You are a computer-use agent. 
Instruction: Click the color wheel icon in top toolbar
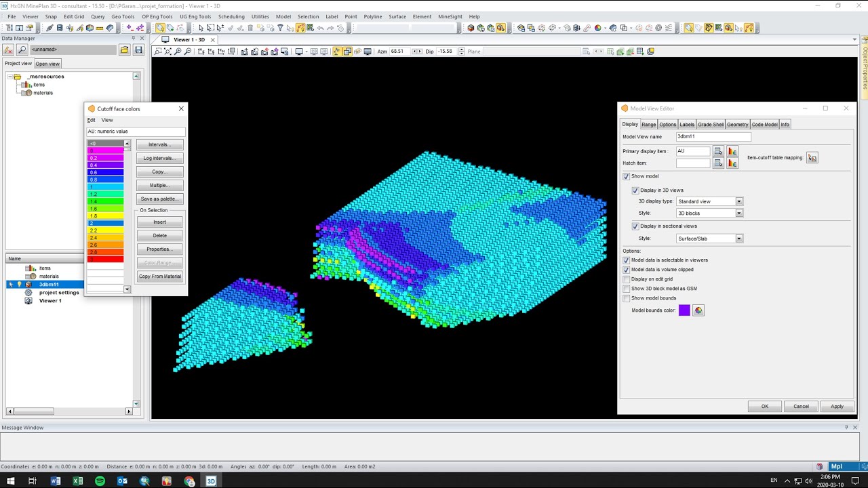point(597,28)
